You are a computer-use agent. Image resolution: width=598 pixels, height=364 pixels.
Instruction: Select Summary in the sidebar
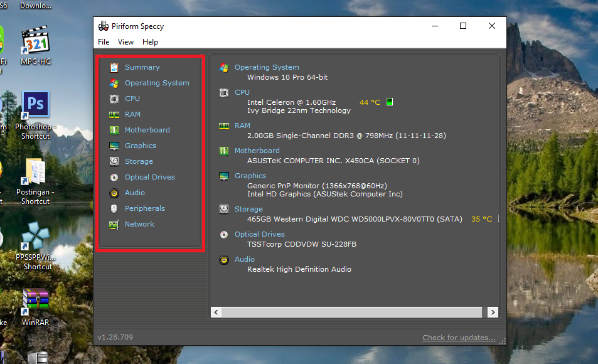tap(142, 67)
